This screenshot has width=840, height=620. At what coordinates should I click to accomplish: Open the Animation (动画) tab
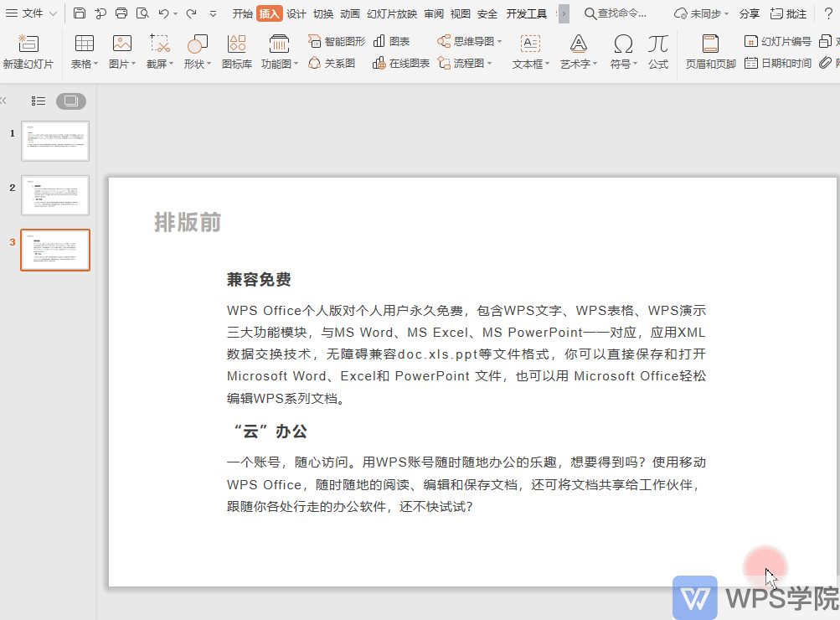pyautogui.click(x=350, y=14)
